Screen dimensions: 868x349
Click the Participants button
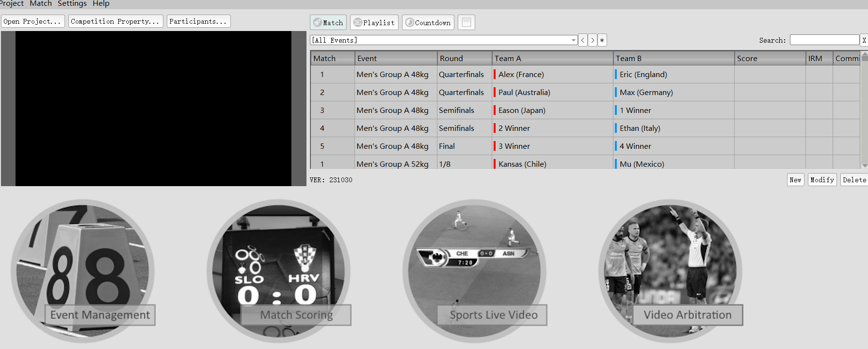(198, 21)
